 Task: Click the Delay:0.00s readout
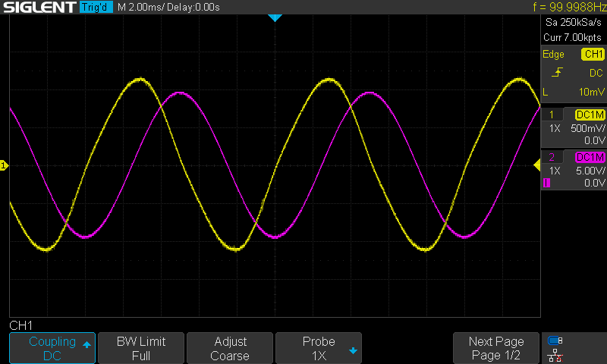pos(193,8)
